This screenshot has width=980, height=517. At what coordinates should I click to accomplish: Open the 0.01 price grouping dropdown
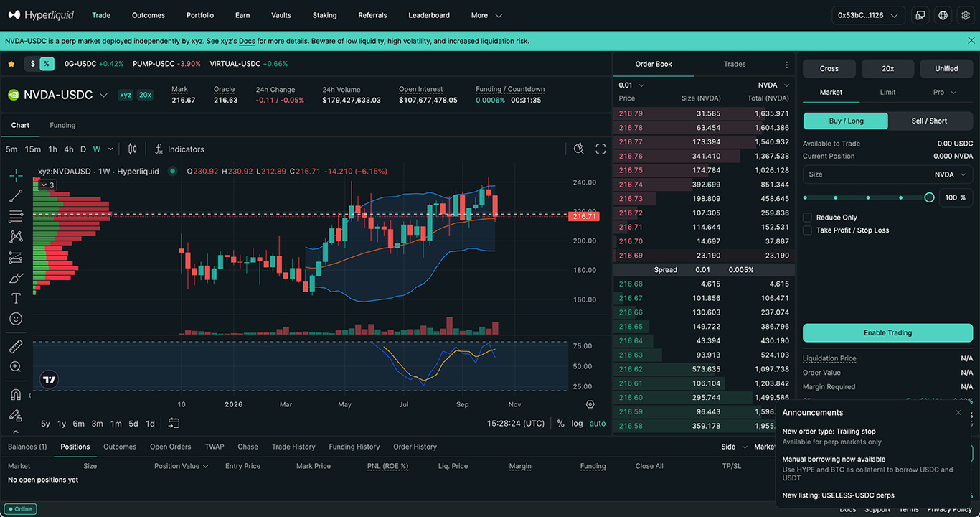click(x=631, y=85)
